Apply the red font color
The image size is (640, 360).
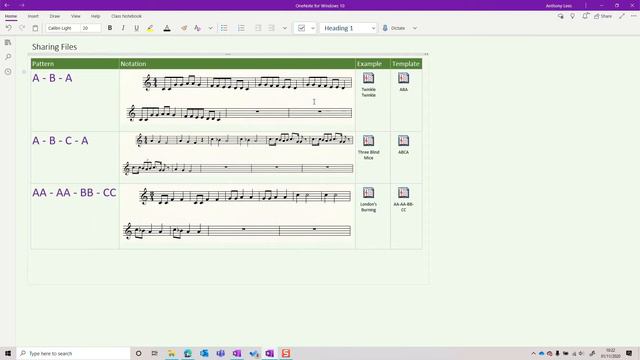(167, 28)
